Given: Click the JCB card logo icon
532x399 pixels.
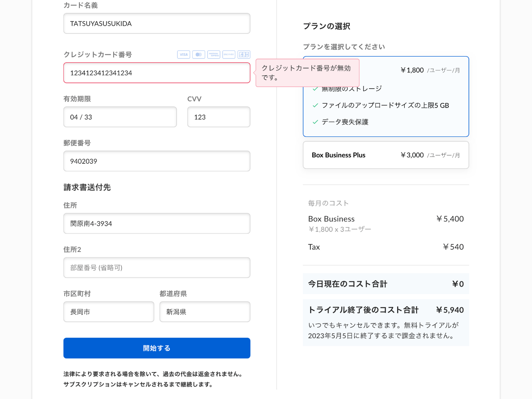Looking at the screenshot, I should (x=244, y=54).
